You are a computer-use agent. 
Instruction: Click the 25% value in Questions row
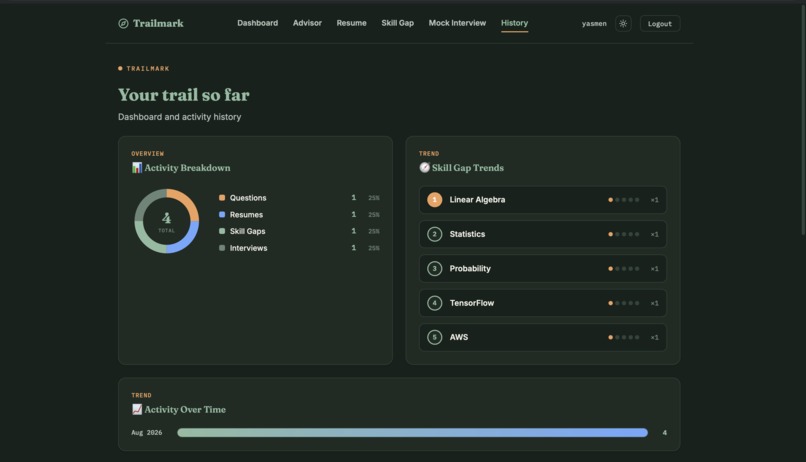point(374,198)
